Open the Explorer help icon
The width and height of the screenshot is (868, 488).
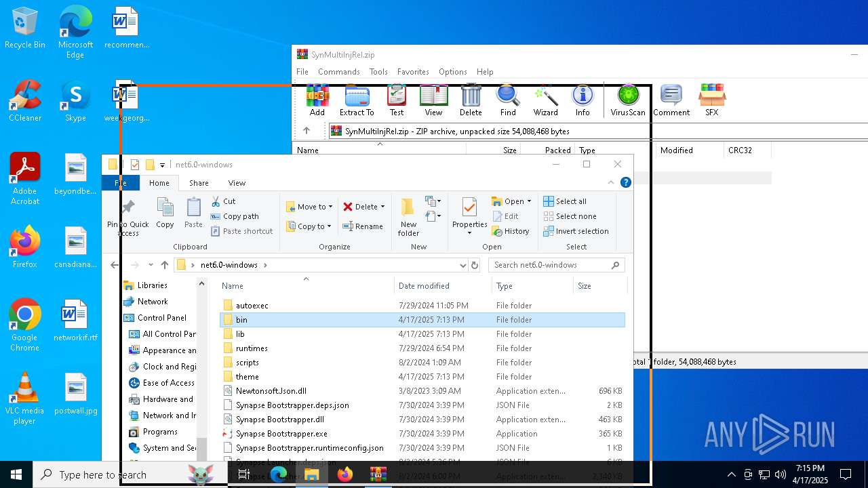coord(626,182)
